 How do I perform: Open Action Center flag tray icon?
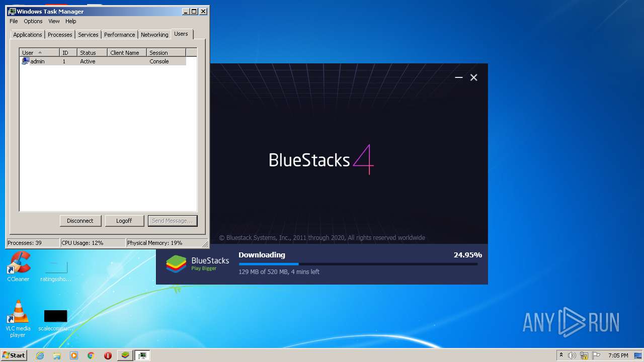click(596, 355)
